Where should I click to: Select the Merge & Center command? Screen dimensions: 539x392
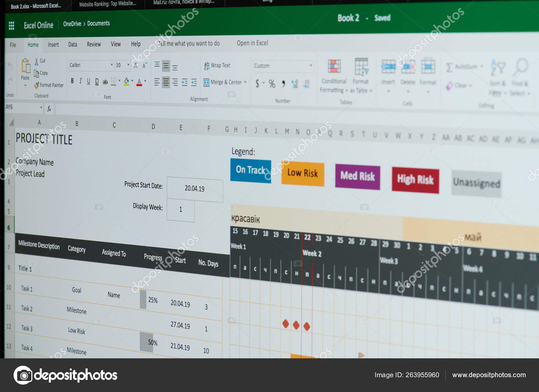pos(224,82)
